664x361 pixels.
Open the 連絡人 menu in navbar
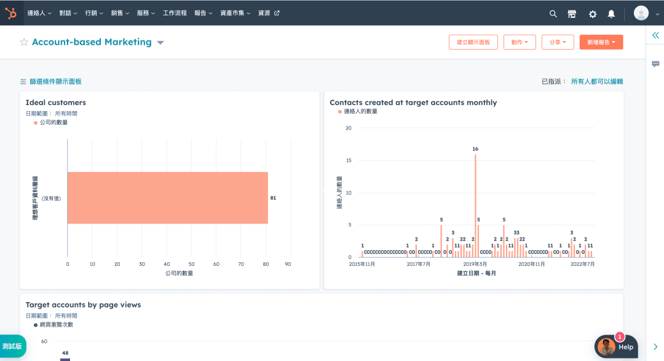39,13
